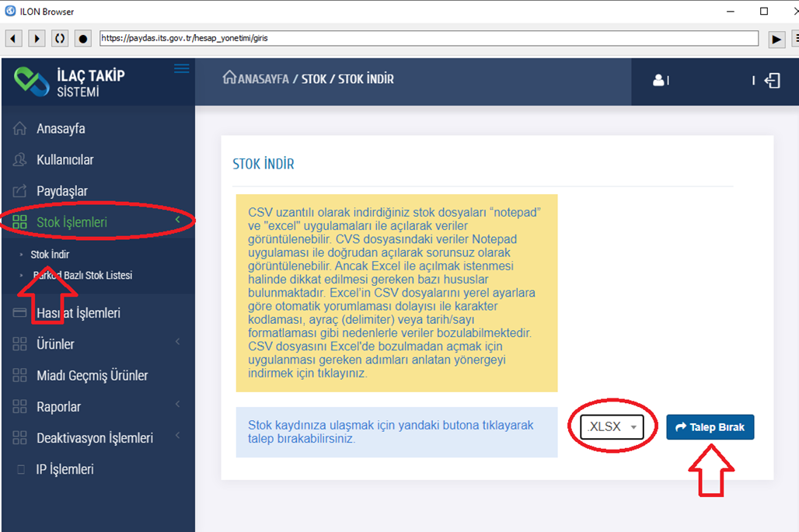The width and height of the screenshot is (799, 532).
Task: Click the Talep Bırak button
Action: (710, 427)
